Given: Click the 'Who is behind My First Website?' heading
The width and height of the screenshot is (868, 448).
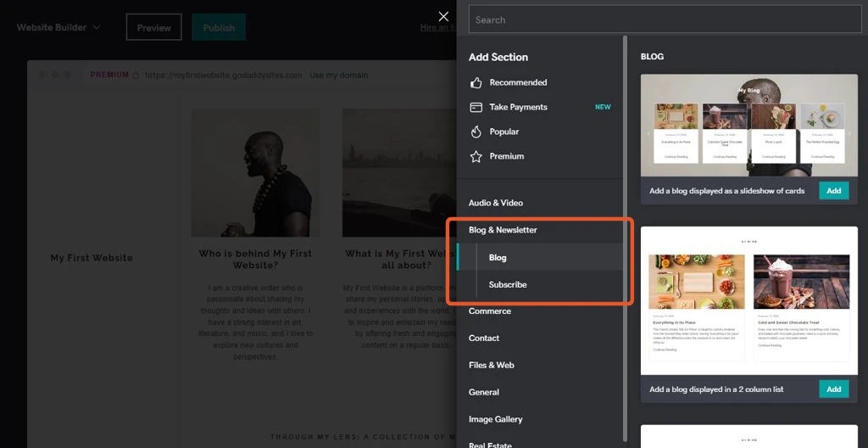Looking at the screenshot, I should (255, 259).
